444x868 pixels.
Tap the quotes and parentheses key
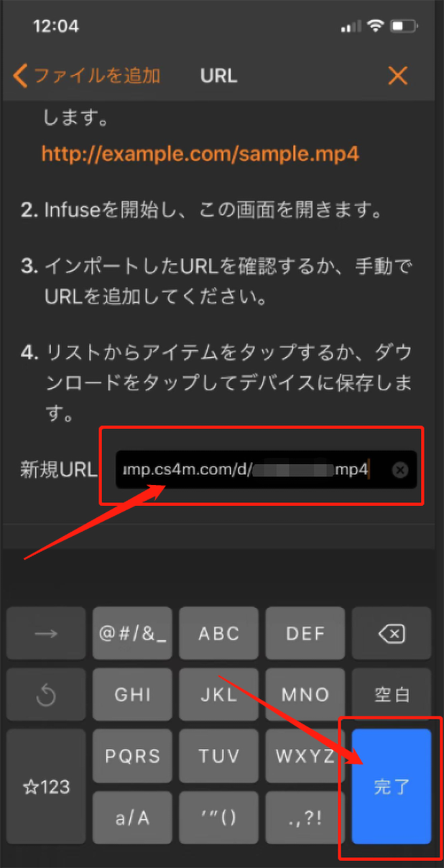pyautogui.click(x=219, y=818)
